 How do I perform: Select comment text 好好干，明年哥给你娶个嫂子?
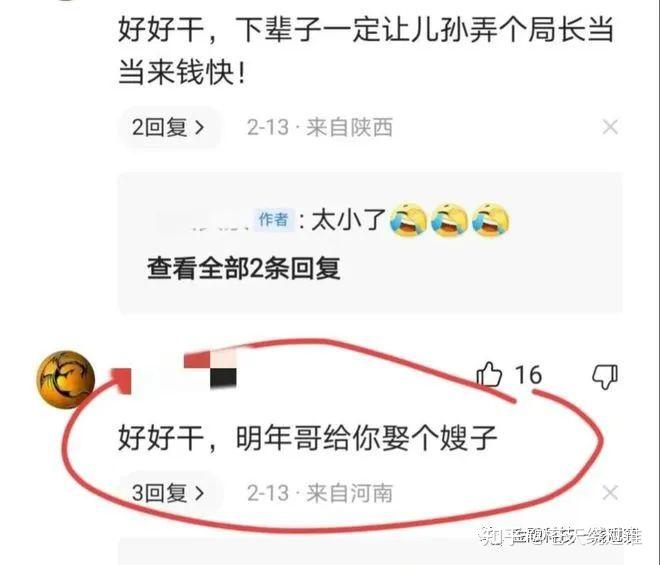click(x=308, y=438)
